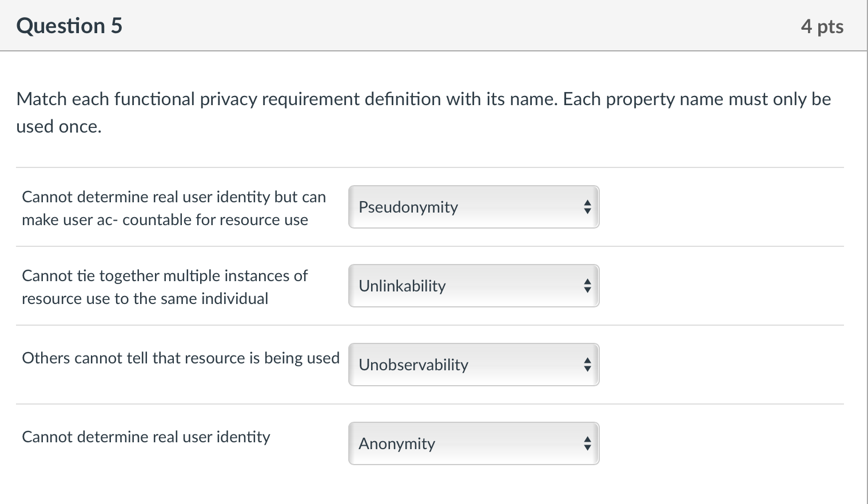Screen dimensions: 868x504
Task: Click the definition text beside the Anonymity dropdown
Action: pos(146,437)
